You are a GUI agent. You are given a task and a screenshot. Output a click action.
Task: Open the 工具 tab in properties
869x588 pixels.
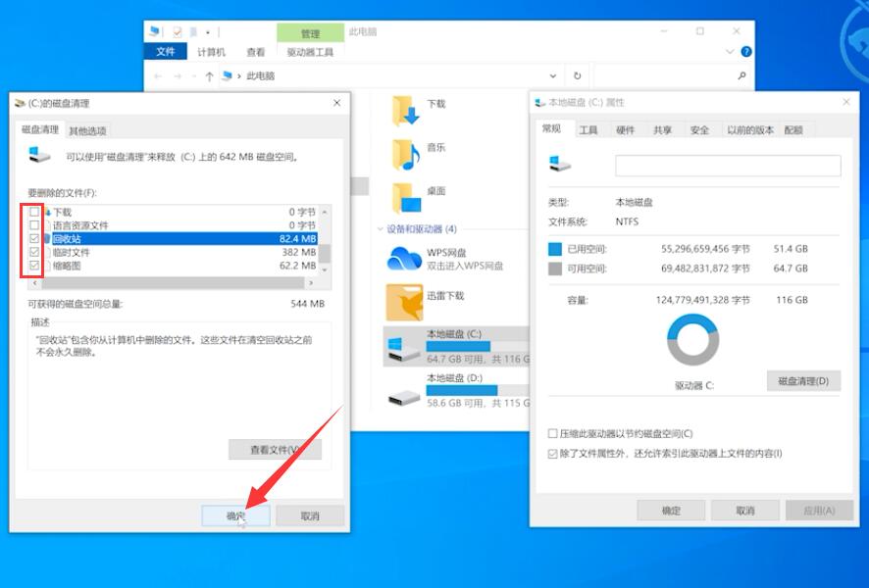[x=588, y=130]
